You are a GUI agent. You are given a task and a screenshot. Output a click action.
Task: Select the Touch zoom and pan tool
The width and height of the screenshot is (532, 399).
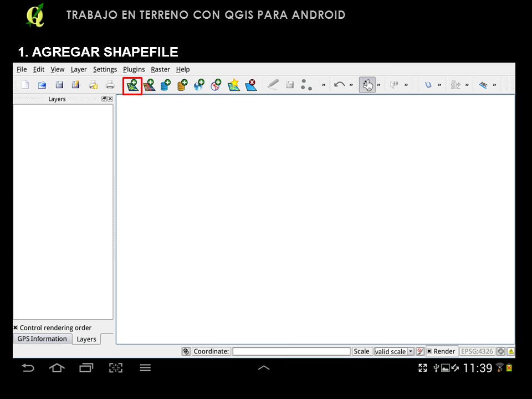[x=367, y=85]
